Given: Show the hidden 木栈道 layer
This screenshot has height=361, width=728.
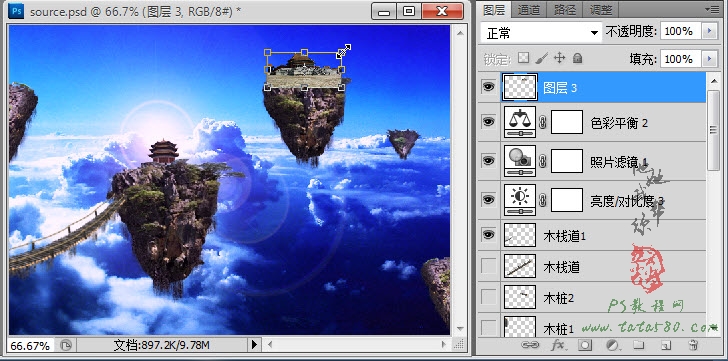Looking at the screenshot, I should point(488,266).
